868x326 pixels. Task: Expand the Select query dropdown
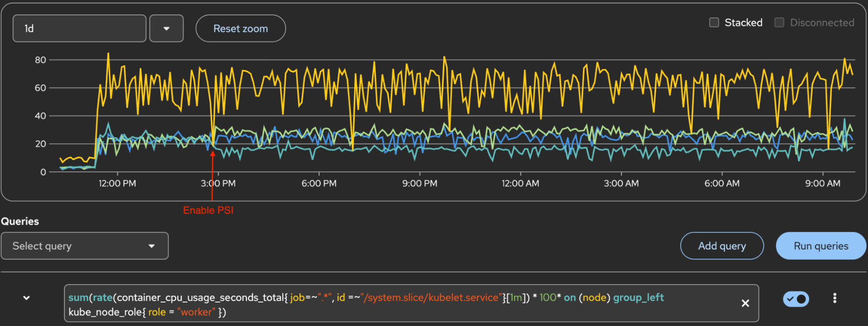click(x=85, y=246)
